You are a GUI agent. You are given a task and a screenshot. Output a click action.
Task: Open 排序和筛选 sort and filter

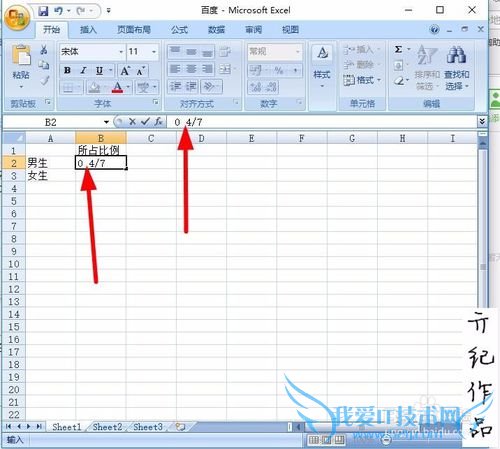click(427, 68)
